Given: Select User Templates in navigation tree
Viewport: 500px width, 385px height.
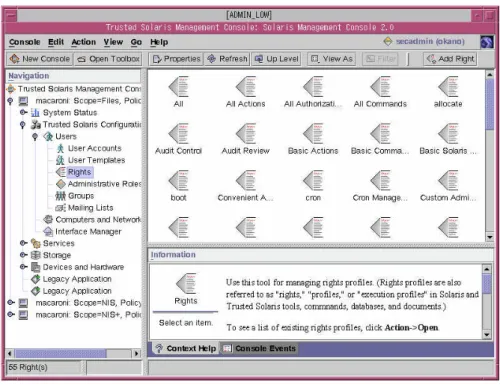Looking at the screenshot, I should coord(96,160).
